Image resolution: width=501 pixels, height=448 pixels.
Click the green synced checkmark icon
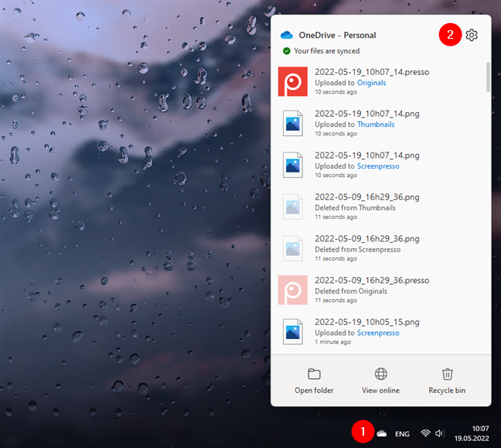(287, 51)
